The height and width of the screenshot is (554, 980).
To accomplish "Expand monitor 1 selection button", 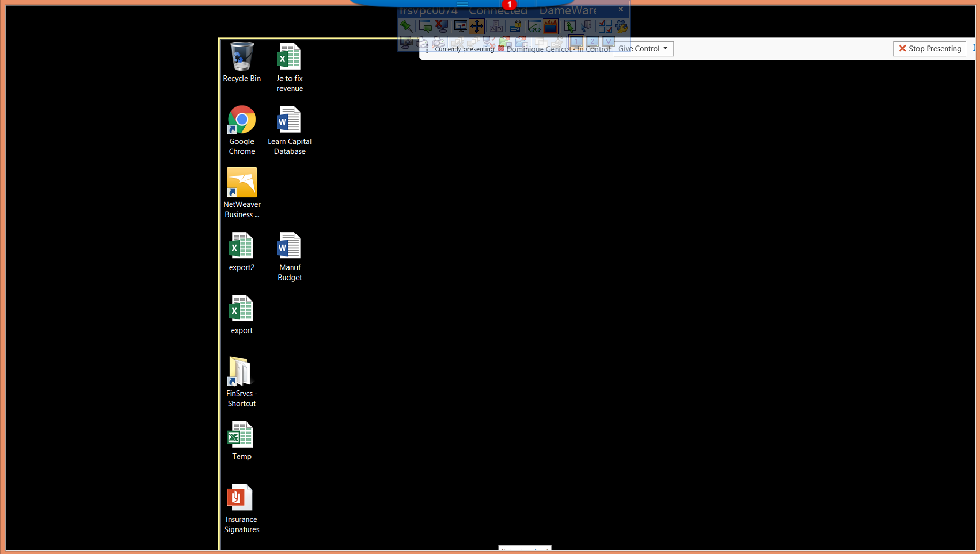I will click(576, 41).
